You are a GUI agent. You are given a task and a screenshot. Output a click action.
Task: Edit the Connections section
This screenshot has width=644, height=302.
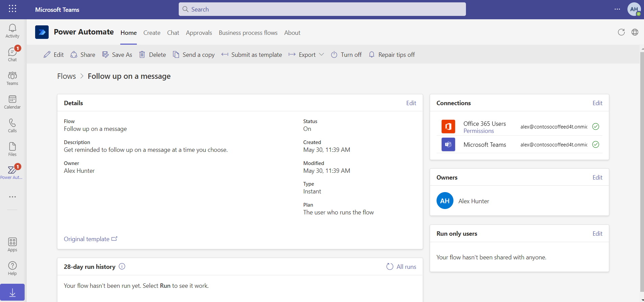pyautogui.click(x=597, y=103)
